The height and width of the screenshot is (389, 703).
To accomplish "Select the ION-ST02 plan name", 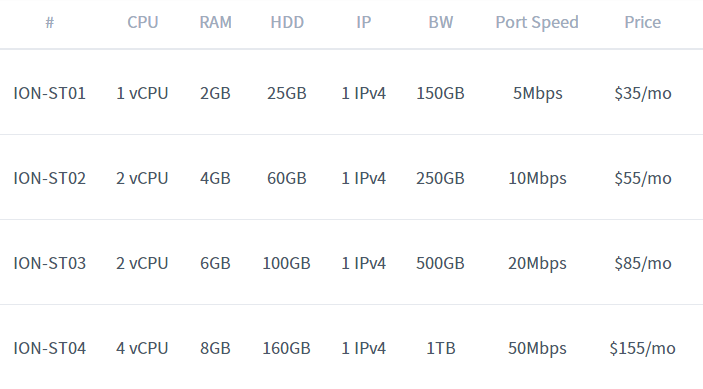I will (50, 178).
